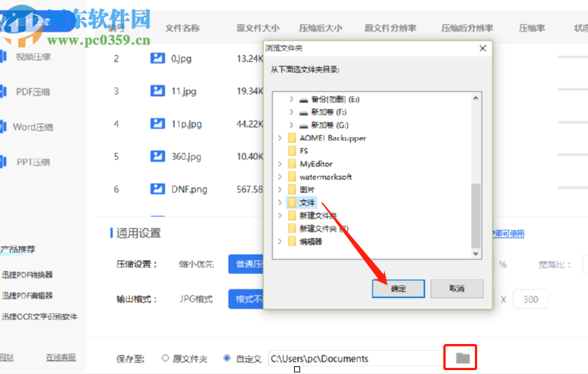Expand the 编辑器 folder
The width and height of the screenshot is (588, 374).
pos(279,241)
